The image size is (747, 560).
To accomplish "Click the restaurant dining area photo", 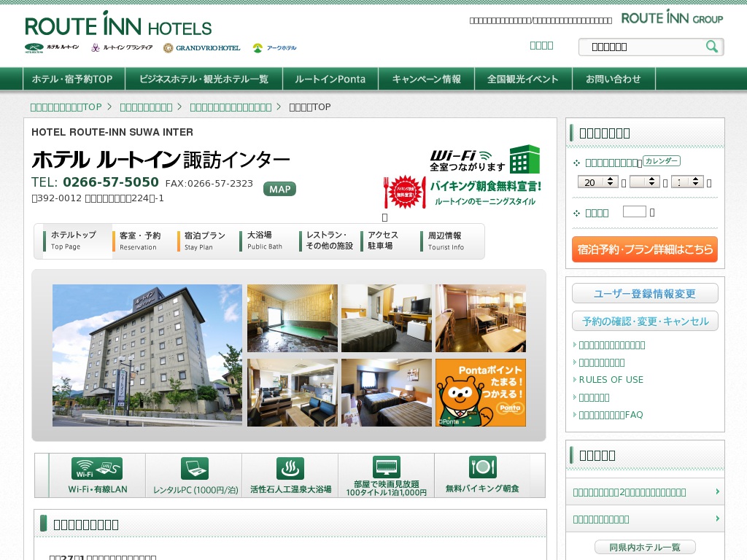I will (x=481, y=318).
